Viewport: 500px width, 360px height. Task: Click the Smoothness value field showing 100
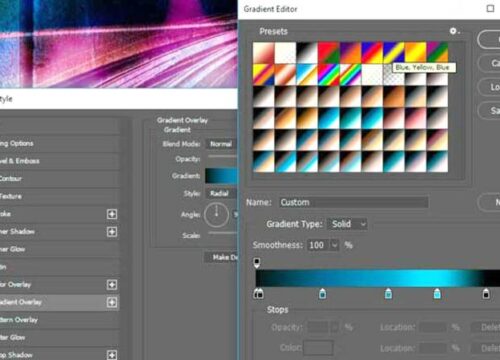[318, 245]
